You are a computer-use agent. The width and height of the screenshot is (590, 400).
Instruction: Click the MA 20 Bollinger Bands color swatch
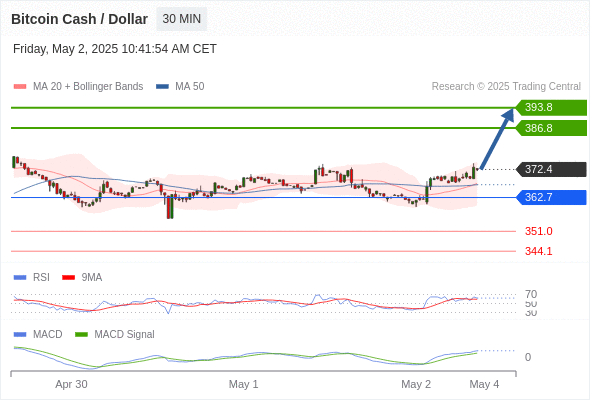click(20, 87)
